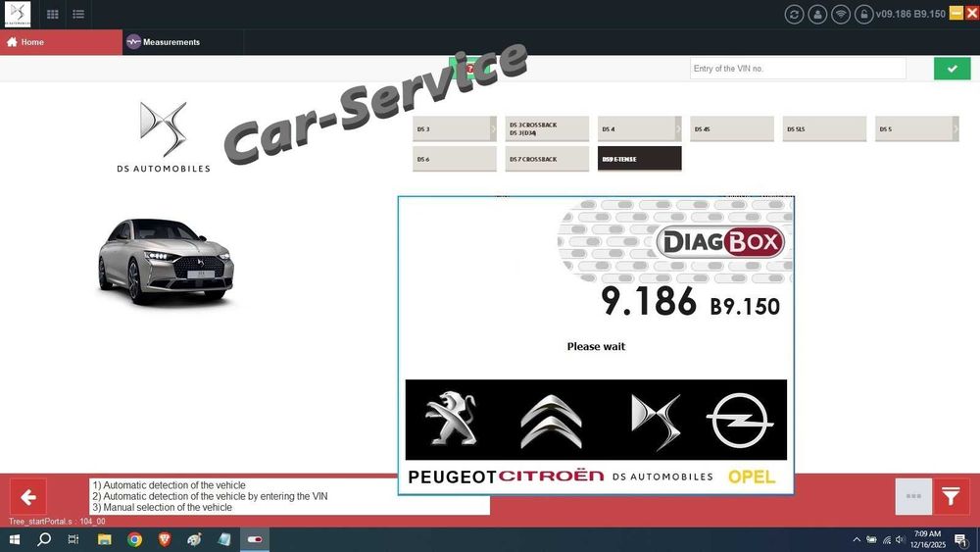
Task: Select the DS 7 CROSSBACK model button
Action: tap(547, 159)
